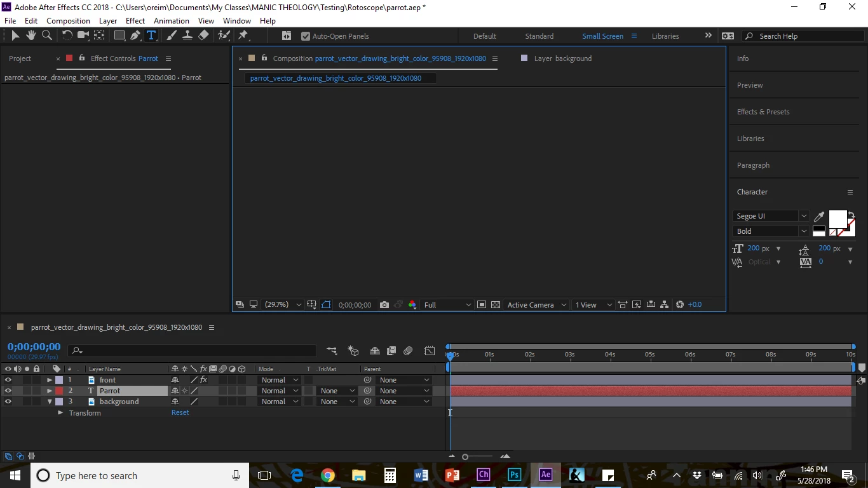Click the Draft 3D icon in timeline
The width and height of the screenshot is (868, 488).
353,351
